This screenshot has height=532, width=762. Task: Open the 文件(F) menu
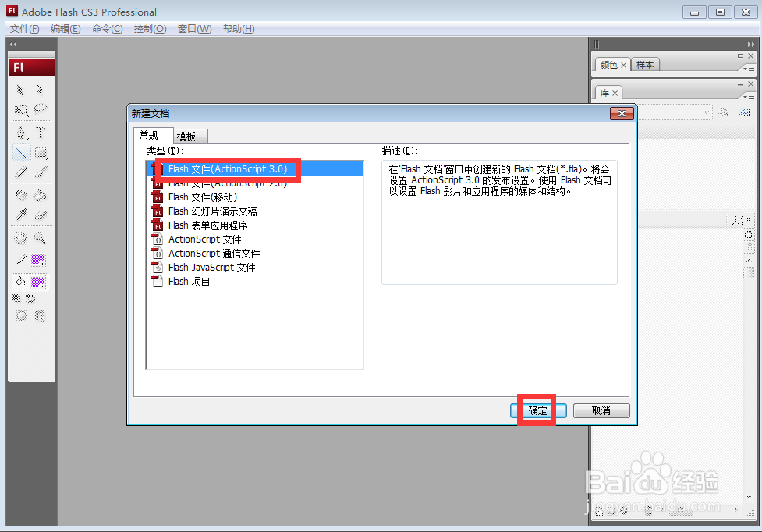24,29
